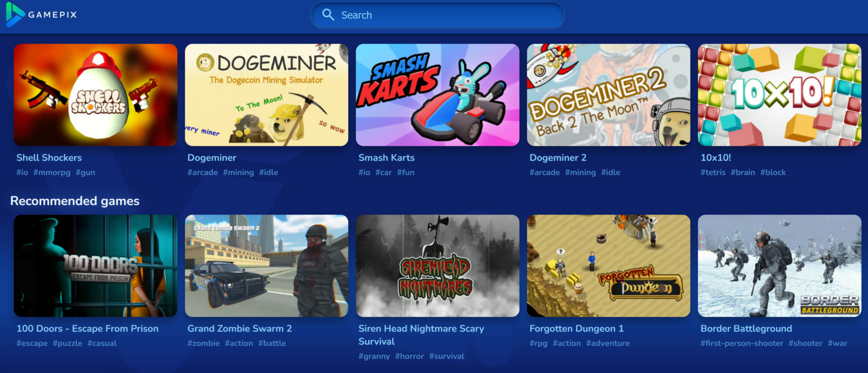Select the #mining tag under Dogeminer
This screenshot has width=868, height=373.
(x=238, y=172)
